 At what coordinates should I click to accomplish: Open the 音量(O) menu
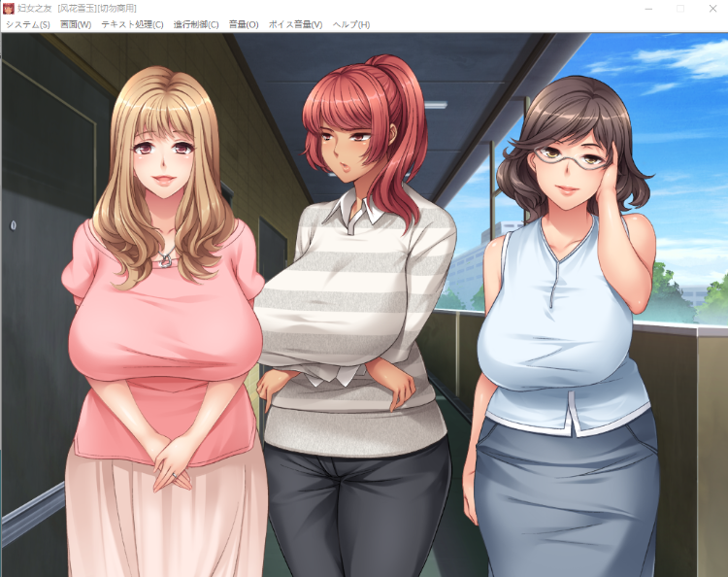[244, 24]
